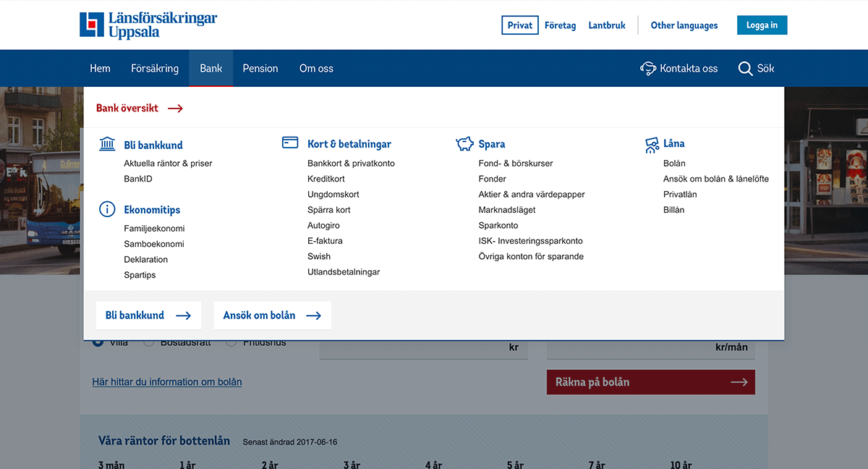Click the coin icon beside Låna

pos(650,143)
